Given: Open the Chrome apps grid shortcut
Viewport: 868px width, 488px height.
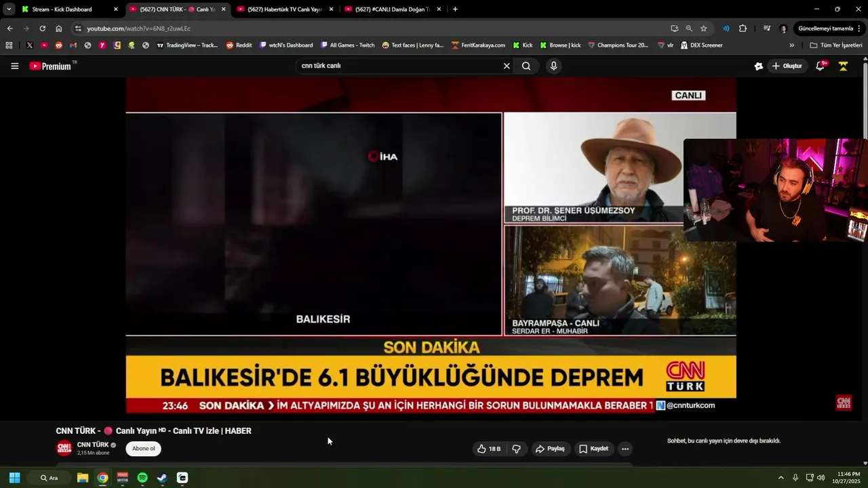Looking at the screenshot, I should (9, 45).
